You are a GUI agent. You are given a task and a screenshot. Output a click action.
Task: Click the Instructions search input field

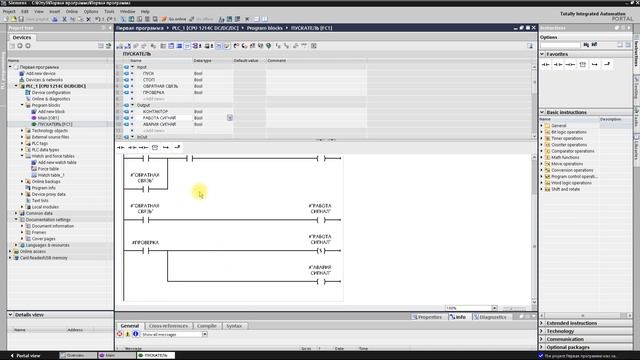point(560,44)
